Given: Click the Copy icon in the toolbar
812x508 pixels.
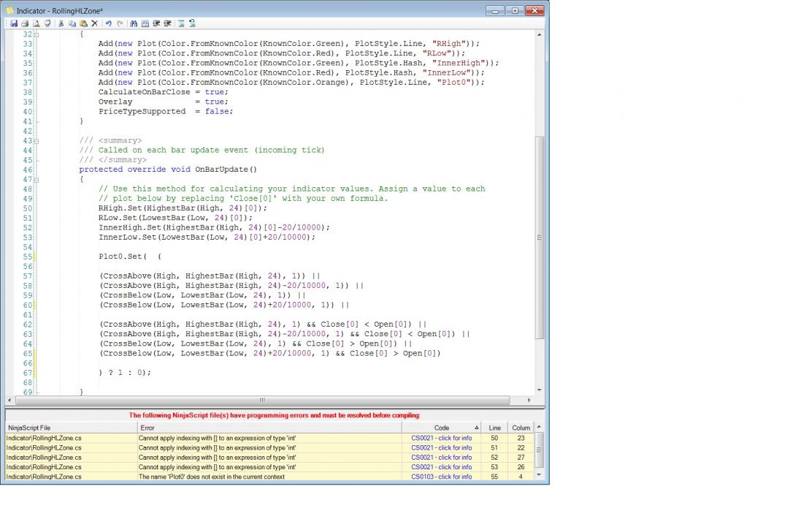Looking at the screenshot, I should (72, 23).
